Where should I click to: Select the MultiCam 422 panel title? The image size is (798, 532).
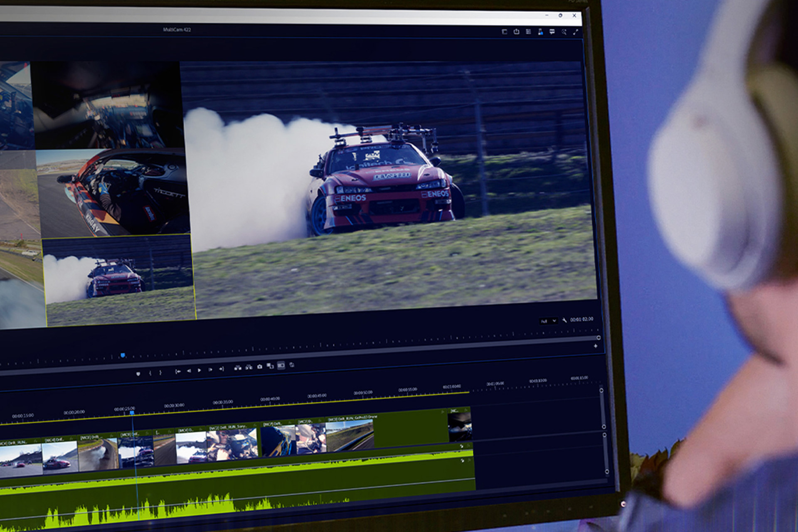(x=177, y=30)
